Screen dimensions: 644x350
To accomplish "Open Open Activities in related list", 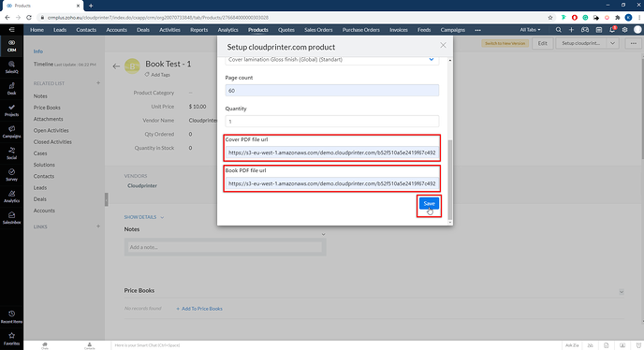I will point(51,130).
